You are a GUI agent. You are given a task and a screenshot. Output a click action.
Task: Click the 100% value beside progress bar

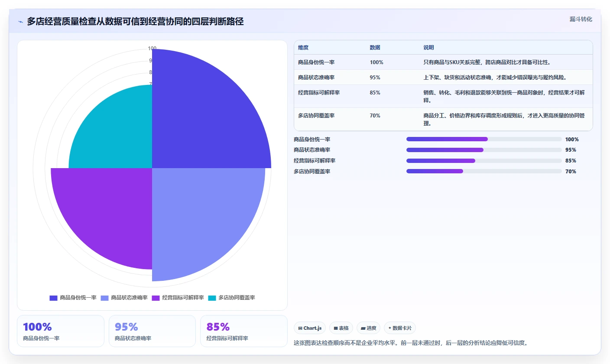572,140
